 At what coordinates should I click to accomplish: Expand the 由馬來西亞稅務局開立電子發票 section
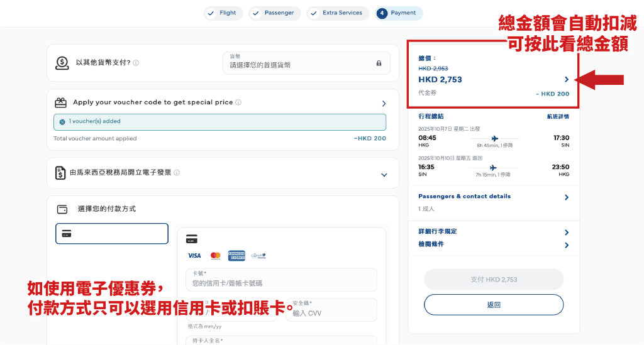tap(384, 175)
